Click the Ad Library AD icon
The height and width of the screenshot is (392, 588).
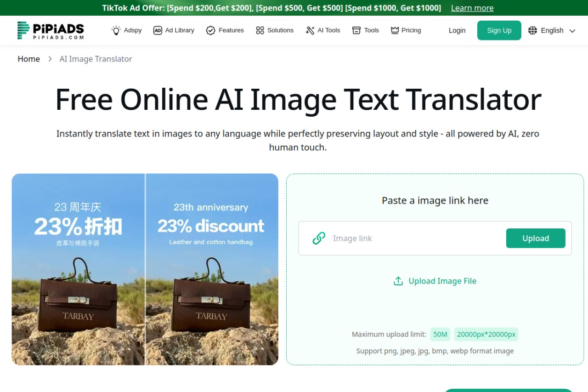158,30
